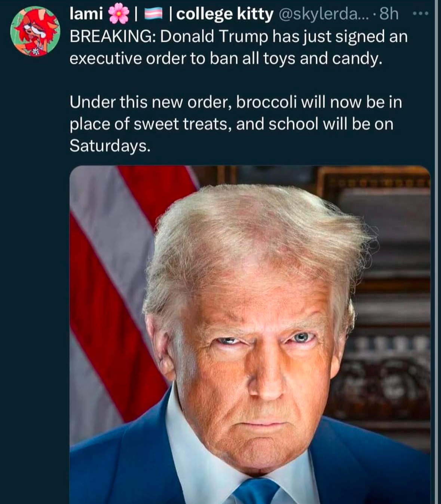Open the attached portrait photo
441x504 pixels.
point(250,335)
